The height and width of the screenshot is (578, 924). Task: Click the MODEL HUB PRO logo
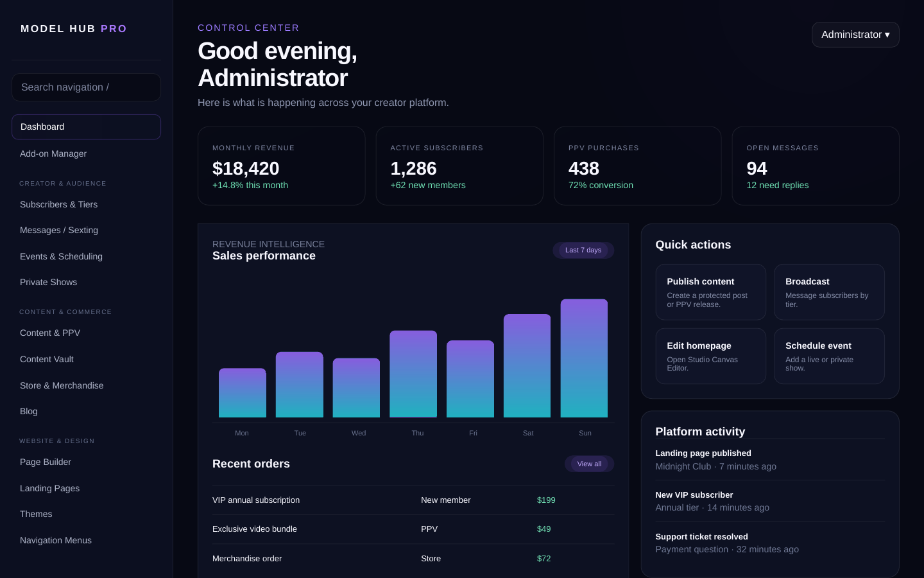pyautogui.click(x=74, y=29)
